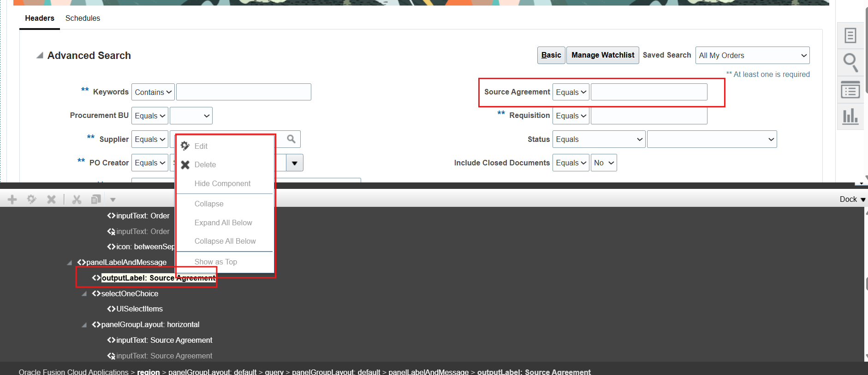Click the cut scissors icon in source toolbar
The width and height of the screenshot is (868, 375).
[x=77, y=199]
